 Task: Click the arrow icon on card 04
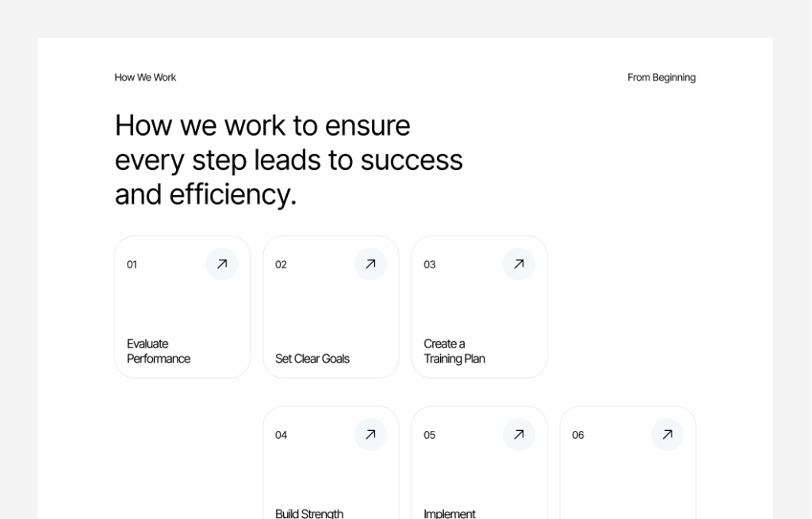coord(370,435)
